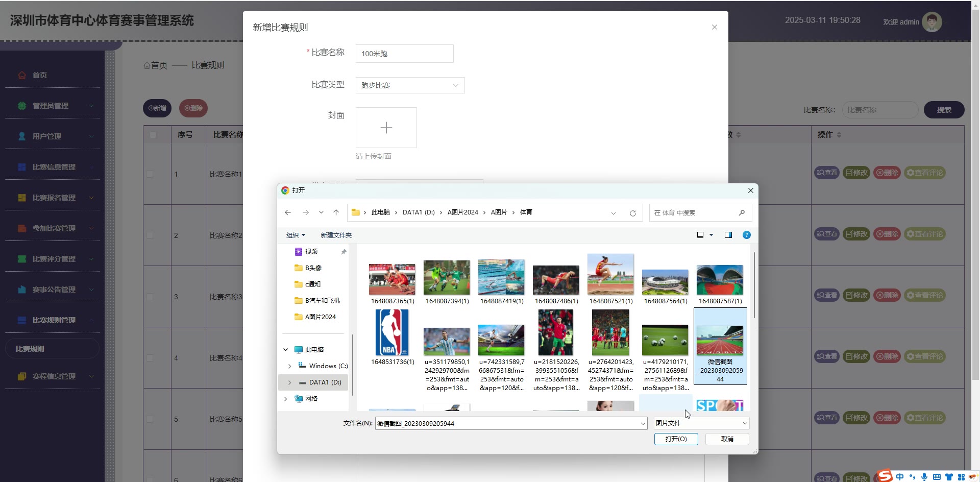980x482 pixels.
Task: Expand the Windows (C:) tree node
Action: 290,366
